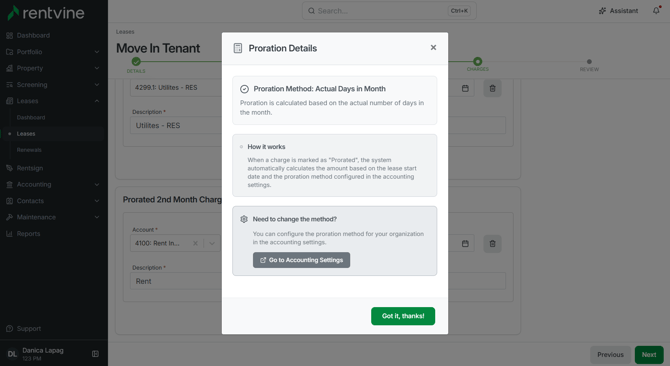Open the Leases Dashboard sub-item
The width and height of the screenshot is (670, 366).
(31, 117)
